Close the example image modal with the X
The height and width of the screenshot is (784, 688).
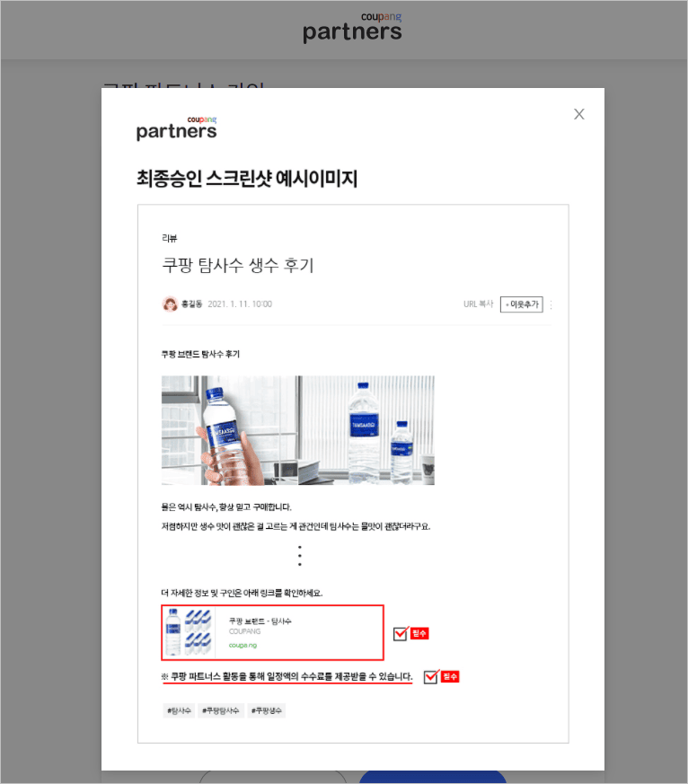[x=579, y=114]
